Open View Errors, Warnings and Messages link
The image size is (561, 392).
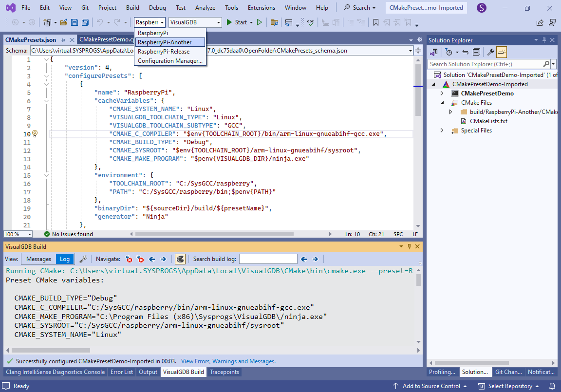[228, 361]
